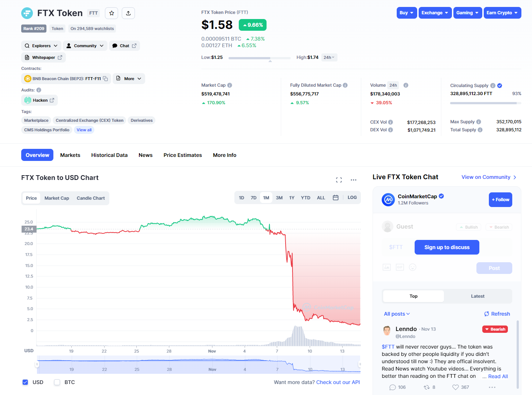Click the FTX Token logo icon
The width and height of the screenshot is (532, 395).
point(27,13)
